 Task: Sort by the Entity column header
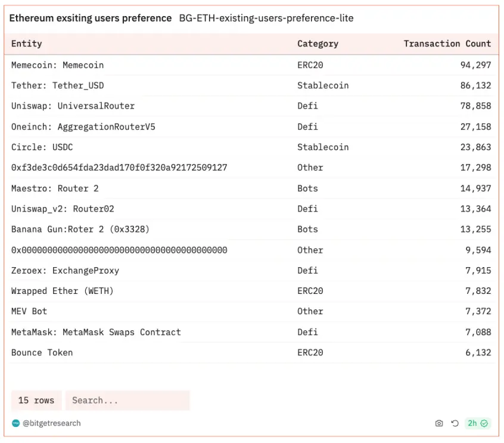tap(27, 44)
